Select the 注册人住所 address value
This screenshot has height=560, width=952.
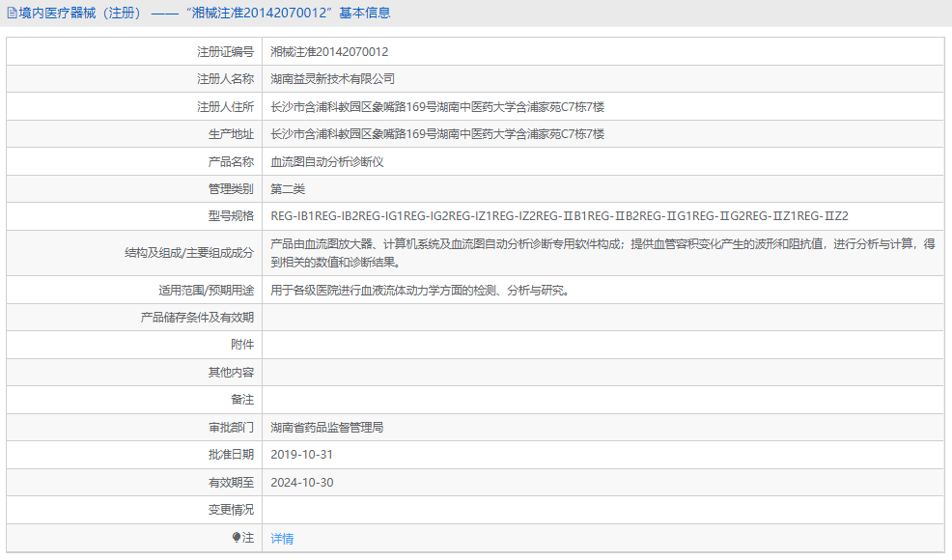tap(437, 107)
